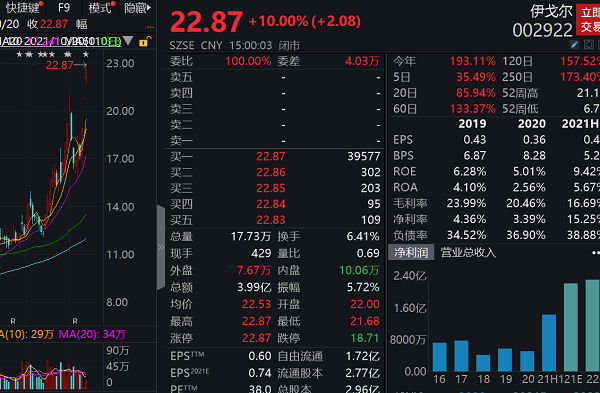Click 隐藏 to hide side panel

pyautogui.click(x=137, y=8)
